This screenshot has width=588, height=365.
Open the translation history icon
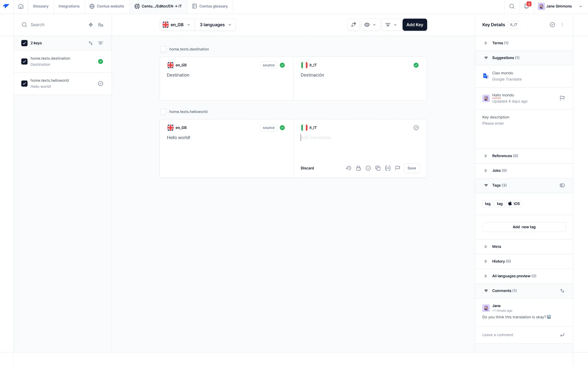(x=349, y=168)
